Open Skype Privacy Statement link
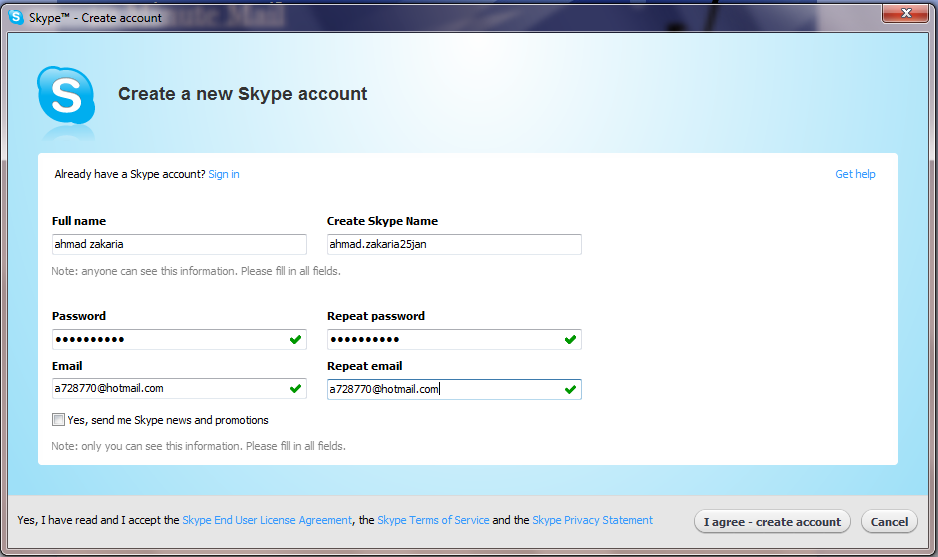This screenshot has width=938, height=557. (592, 520)
